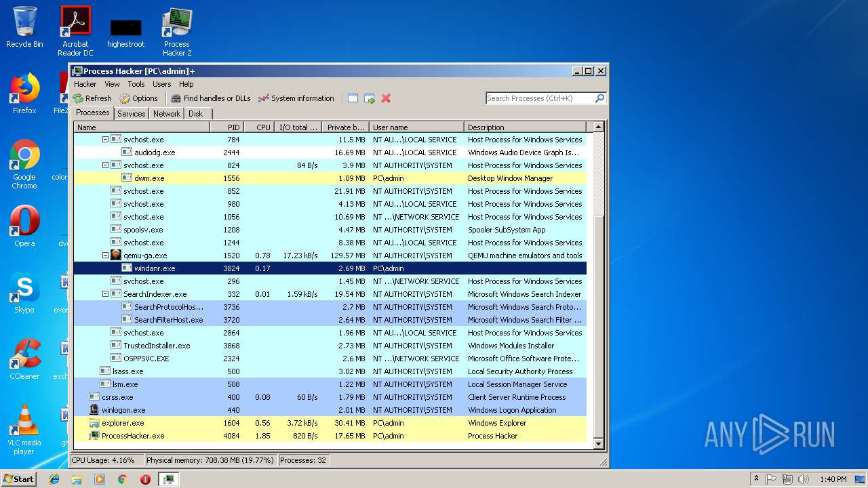This screenshot has height=488, width=868.
Task: Select SearchFilterHost.exe process row
Action: [330, 320]
